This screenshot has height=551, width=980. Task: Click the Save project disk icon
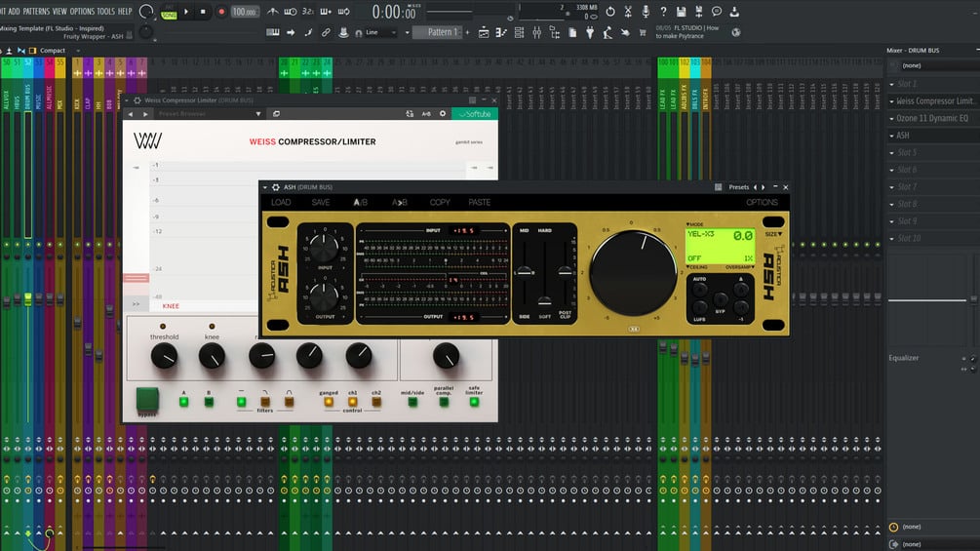click(x=682, y=12)
